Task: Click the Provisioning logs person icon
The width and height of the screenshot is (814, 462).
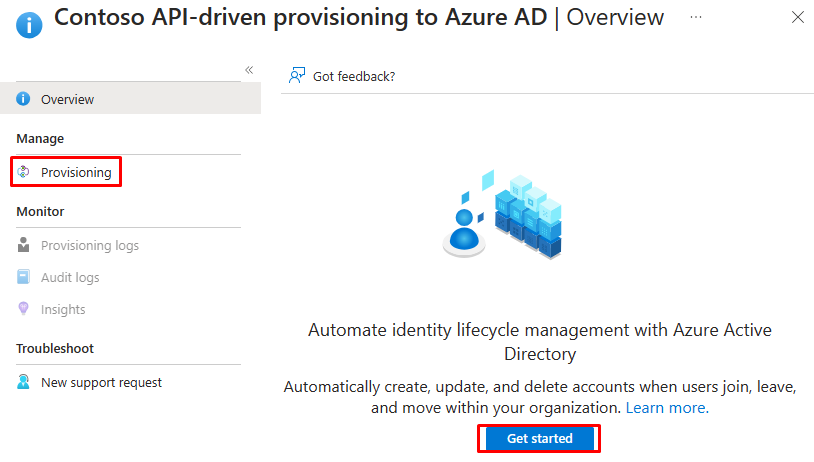Action: pyautogui.click(x=23, y=245)
